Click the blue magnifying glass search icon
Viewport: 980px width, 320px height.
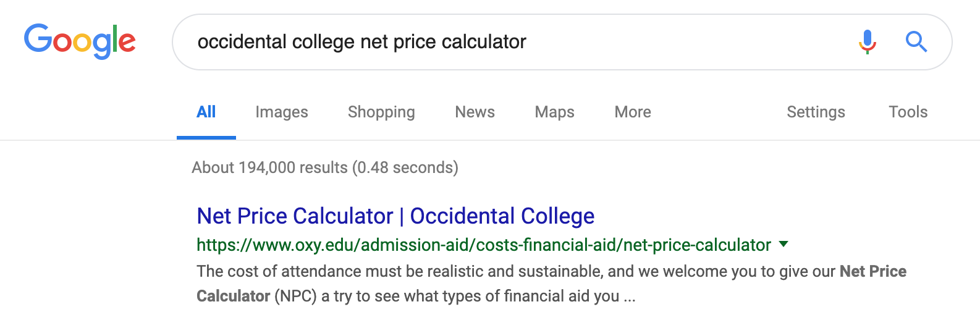pyautogui.click(x=916, y=42)
